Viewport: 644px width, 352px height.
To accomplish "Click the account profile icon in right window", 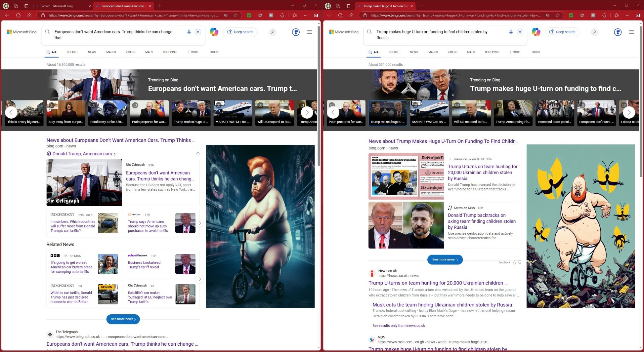I will pyautogui.click(x=594, y=32).
